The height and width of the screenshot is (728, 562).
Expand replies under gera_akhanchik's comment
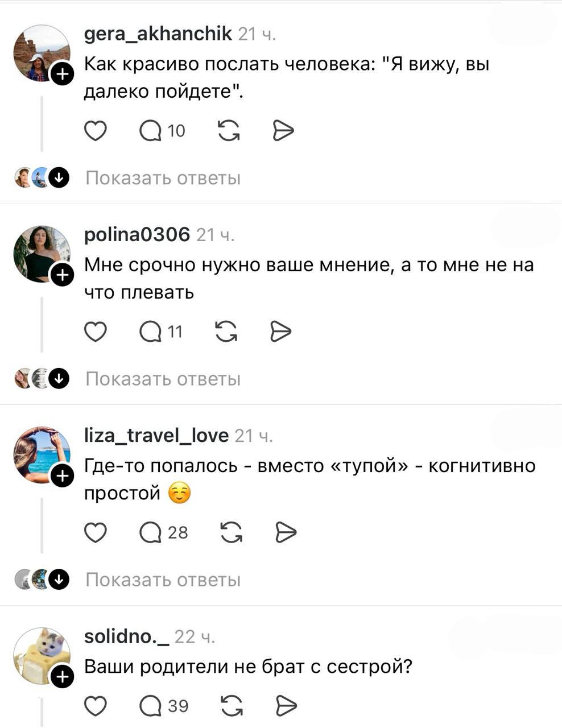pos(163,178)
